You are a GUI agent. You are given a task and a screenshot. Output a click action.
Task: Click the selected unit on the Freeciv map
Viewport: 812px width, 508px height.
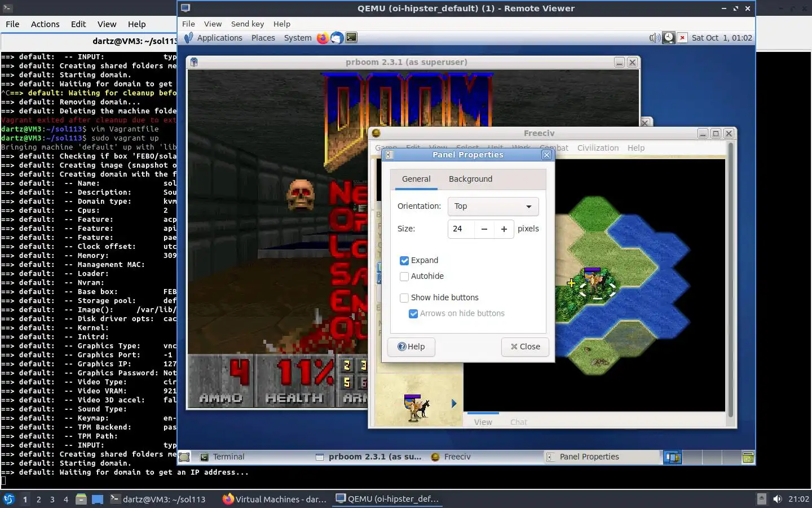pyautogui.click(x=596, y=283)
